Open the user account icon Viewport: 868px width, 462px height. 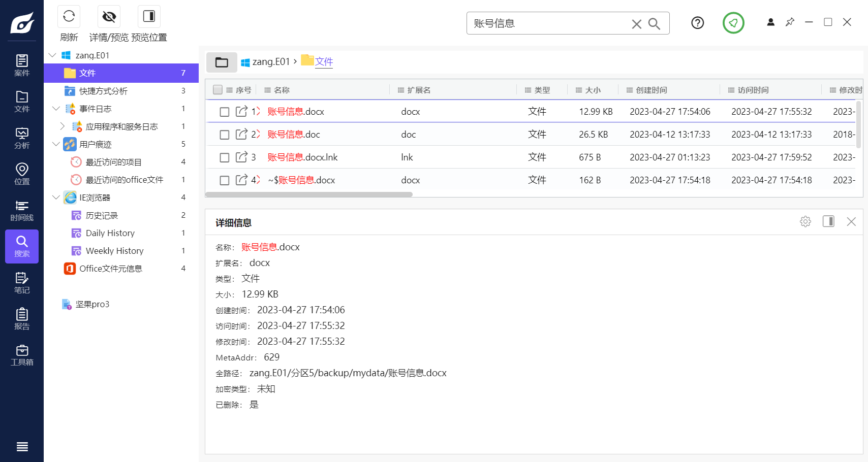tap(770, 22)
